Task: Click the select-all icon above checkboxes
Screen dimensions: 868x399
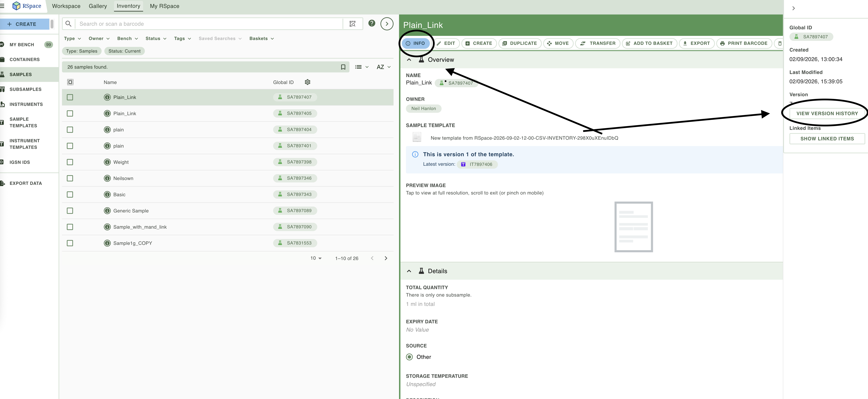Action: coord(70,82)
